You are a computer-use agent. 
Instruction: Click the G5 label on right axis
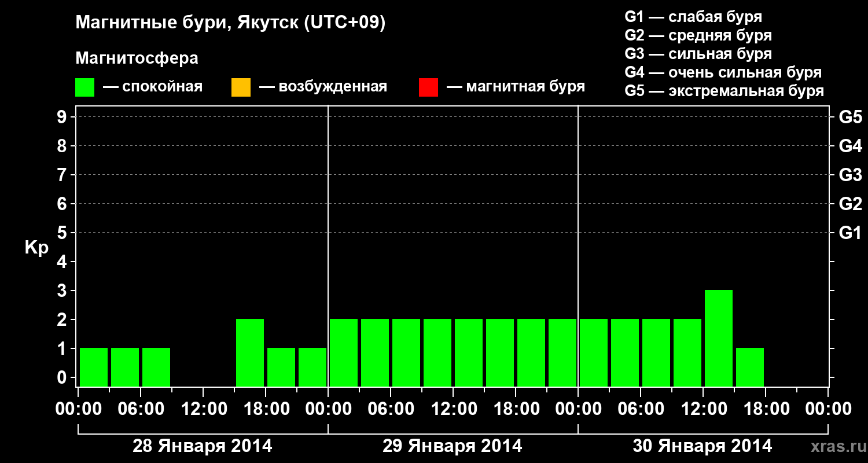pyautogui.click(x=850, y=117)
